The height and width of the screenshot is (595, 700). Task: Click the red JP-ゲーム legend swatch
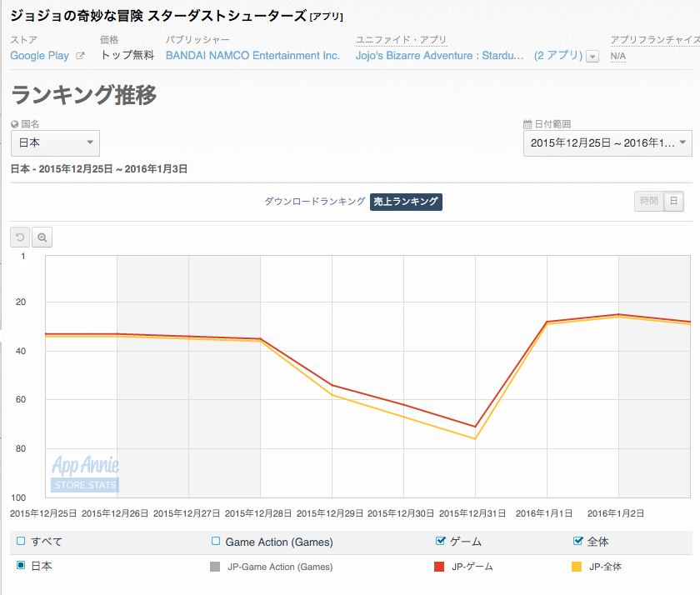(439, 567)
